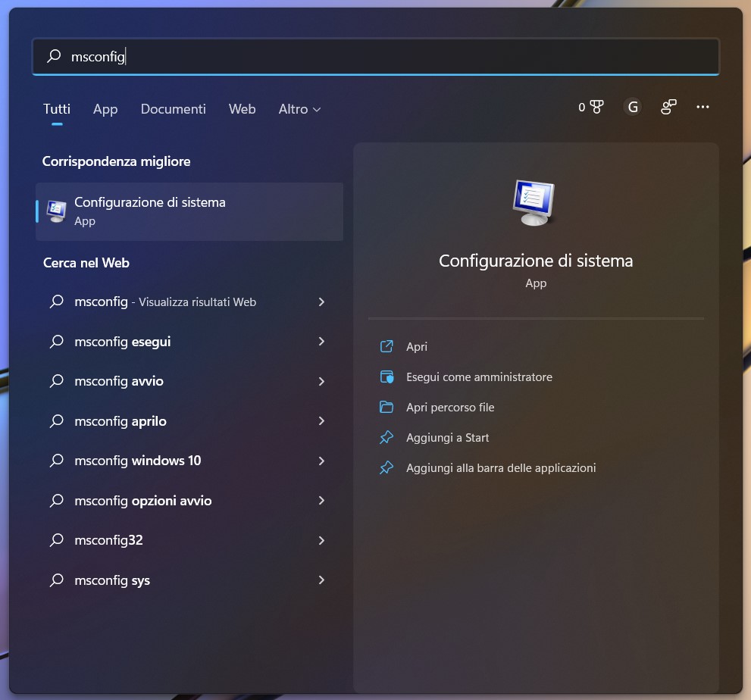
Task: Open the three-dots more options menu
Action: pos(702,107)
